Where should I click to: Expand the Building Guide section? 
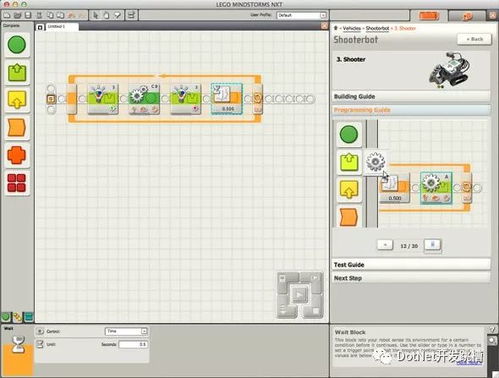[x=411, y=96]
